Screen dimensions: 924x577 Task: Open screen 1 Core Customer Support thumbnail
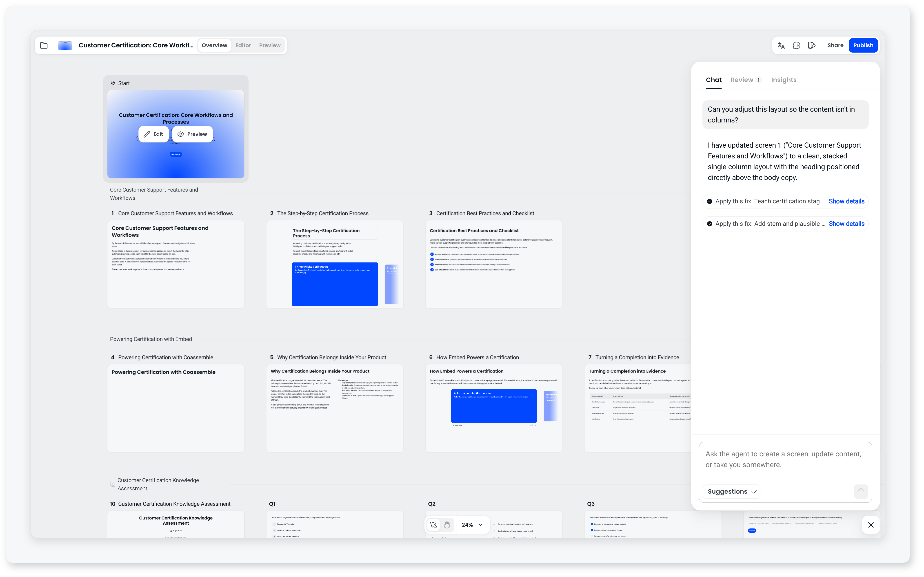(x=175, y=264)
